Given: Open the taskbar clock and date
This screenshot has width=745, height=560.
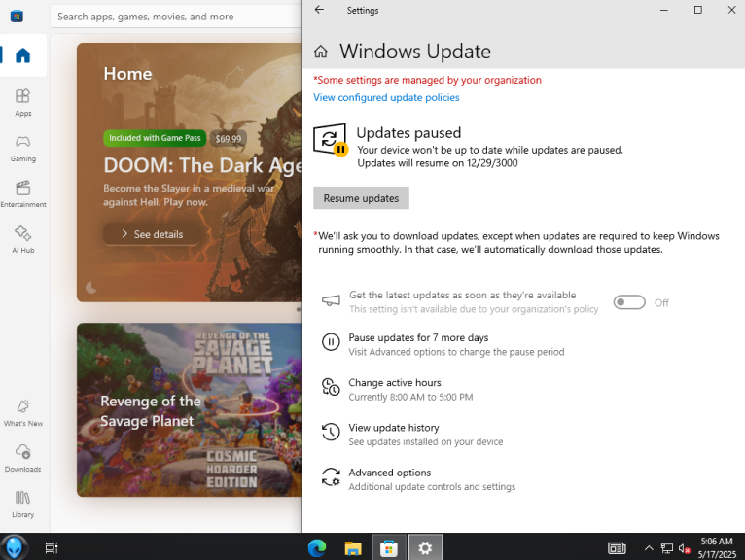Looking at the screenshot, I should 717,547.
